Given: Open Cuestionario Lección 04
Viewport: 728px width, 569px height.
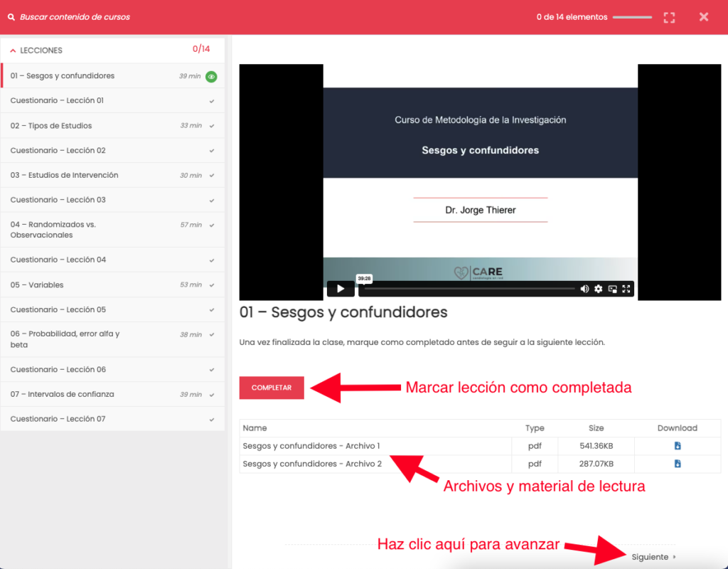Looking at the screenshot, I should tap(58, 260).
